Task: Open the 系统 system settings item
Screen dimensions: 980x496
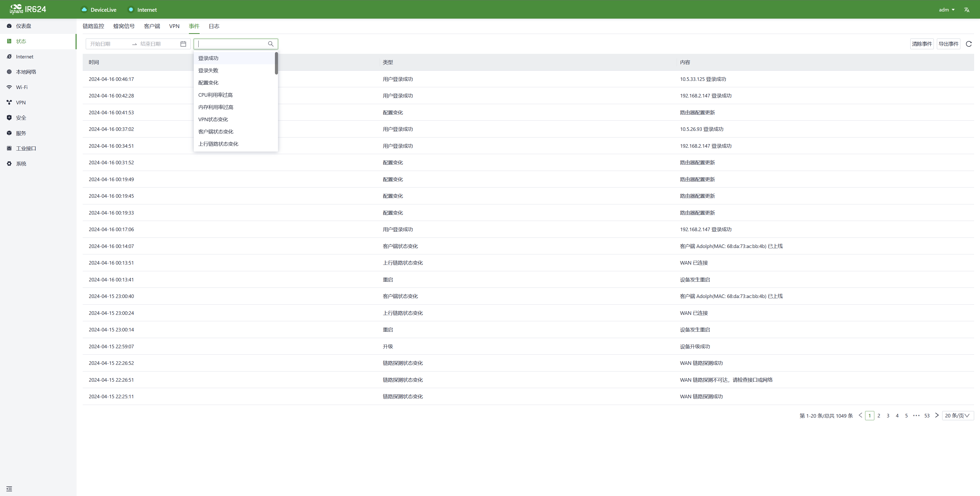Action: pos(21,164)
